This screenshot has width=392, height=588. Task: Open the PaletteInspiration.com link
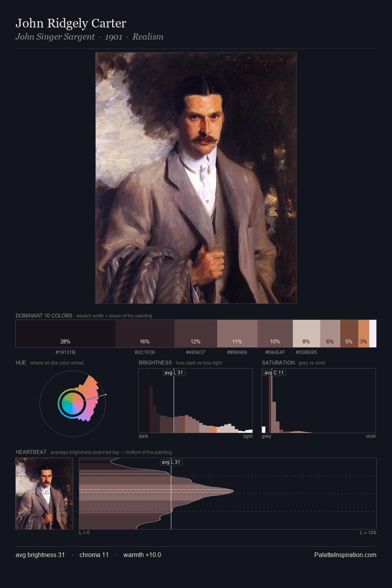coord(345,555)
